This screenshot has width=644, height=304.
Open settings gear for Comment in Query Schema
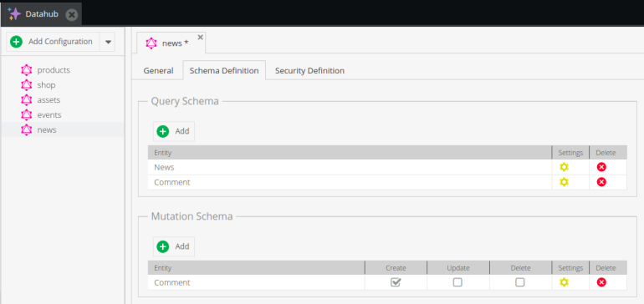(x=564, y=182)
